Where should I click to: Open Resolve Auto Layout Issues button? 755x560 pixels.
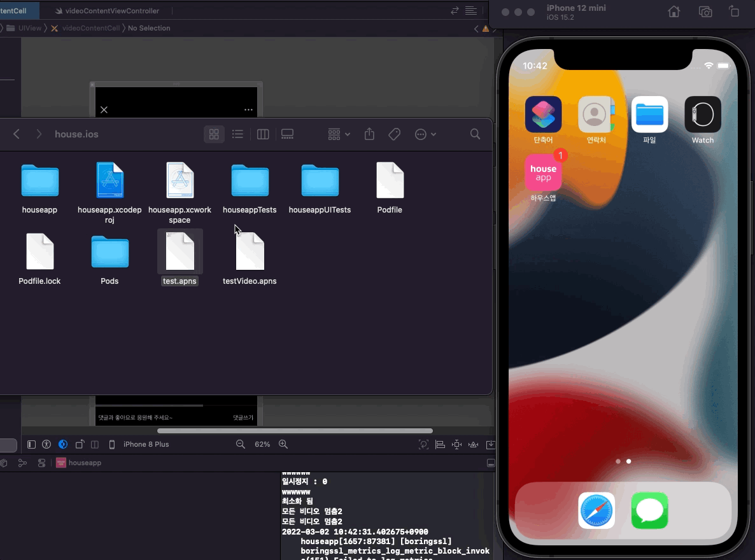pyautogui.click(x=474, y=444)
